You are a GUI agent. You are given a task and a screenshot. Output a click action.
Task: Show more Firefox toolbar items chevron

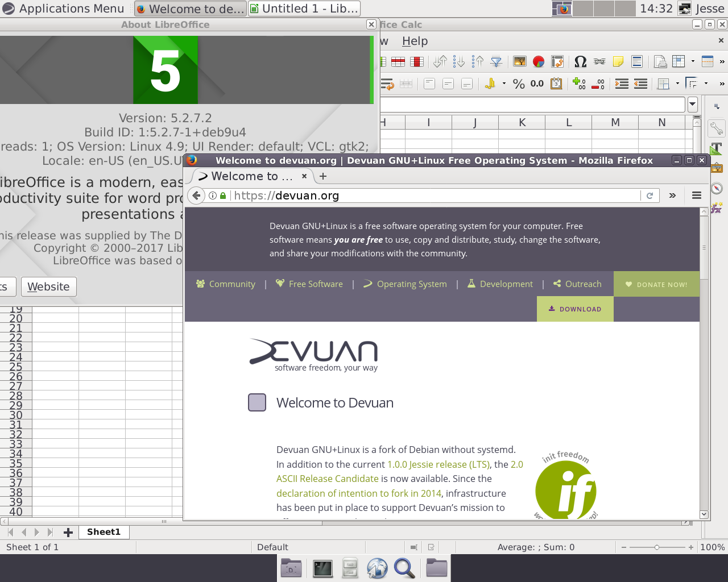pyautogui.click(x=672, y=196)
